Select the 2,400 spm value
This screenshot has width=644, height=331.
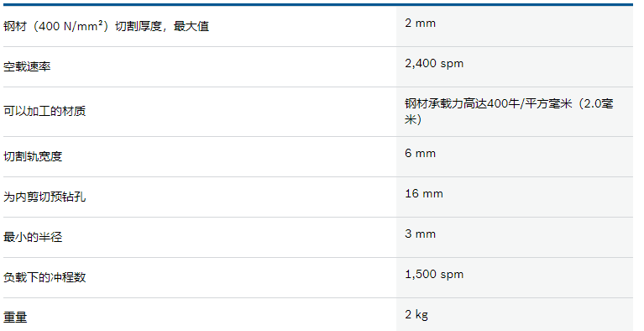434,64
